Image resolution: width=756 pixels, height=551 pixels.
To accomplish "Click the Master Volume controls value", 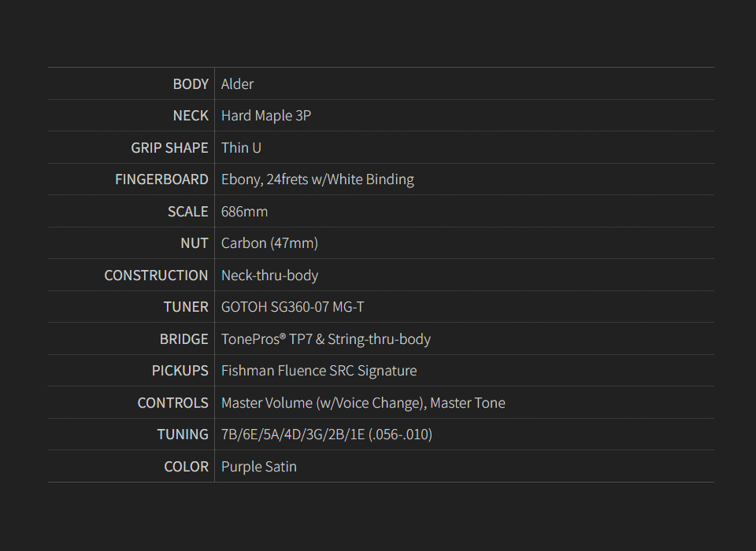I will pos(363,403).
